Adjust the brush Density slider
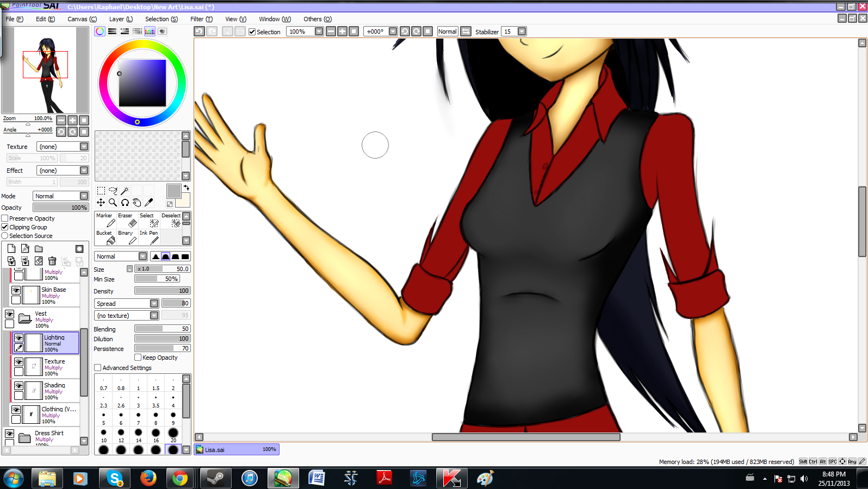Viewport: 868px width, 489px height. pyautogui.click(x=162, y=291)
